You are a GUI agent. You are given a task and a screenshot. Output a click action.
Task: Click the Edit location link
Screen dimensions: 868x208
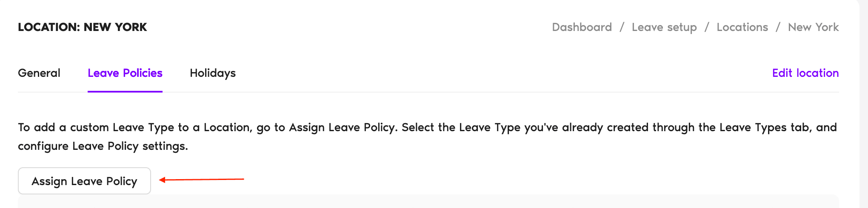[x=805, y=73]
